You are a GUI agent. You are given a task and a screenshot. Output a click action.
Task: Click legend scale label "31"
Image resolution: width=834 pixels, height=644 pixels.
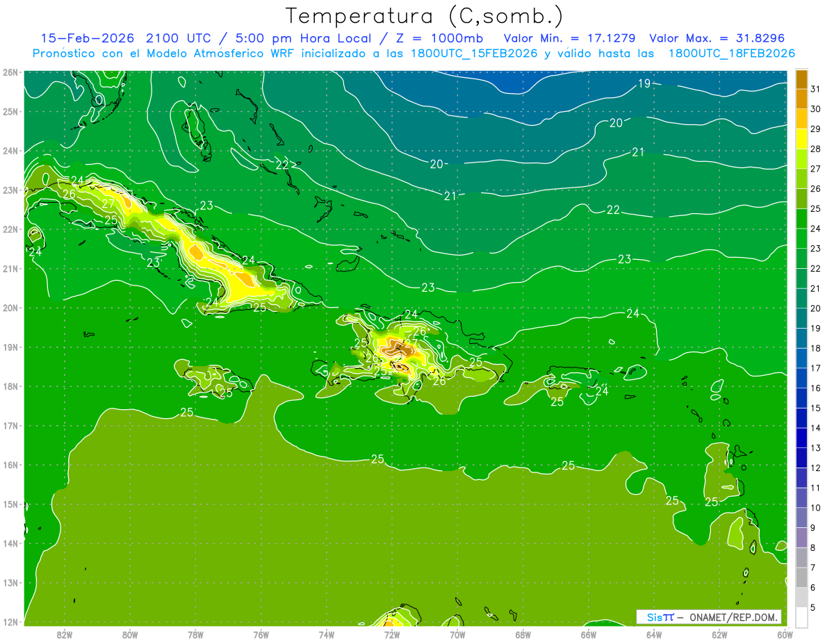tap(816, 89)
